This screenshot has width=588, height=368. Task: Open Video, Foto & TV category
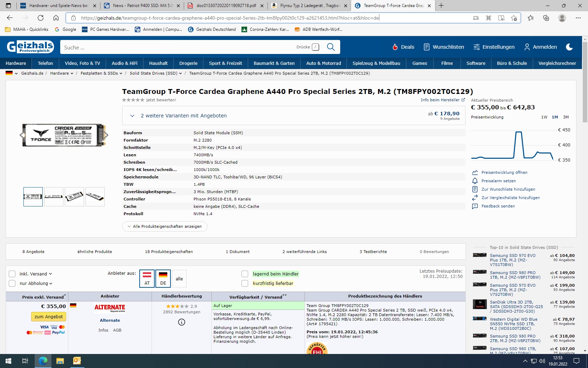click(82, 63)
